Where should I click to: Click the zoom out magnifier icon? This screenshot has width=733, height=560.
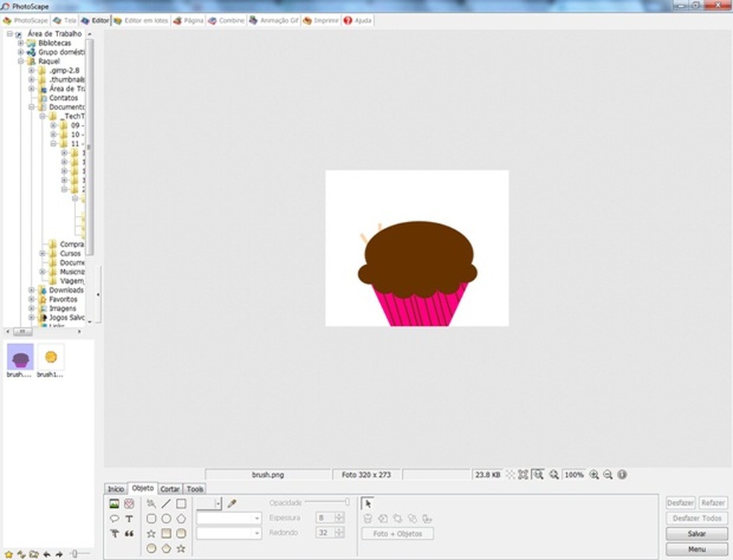608,474
